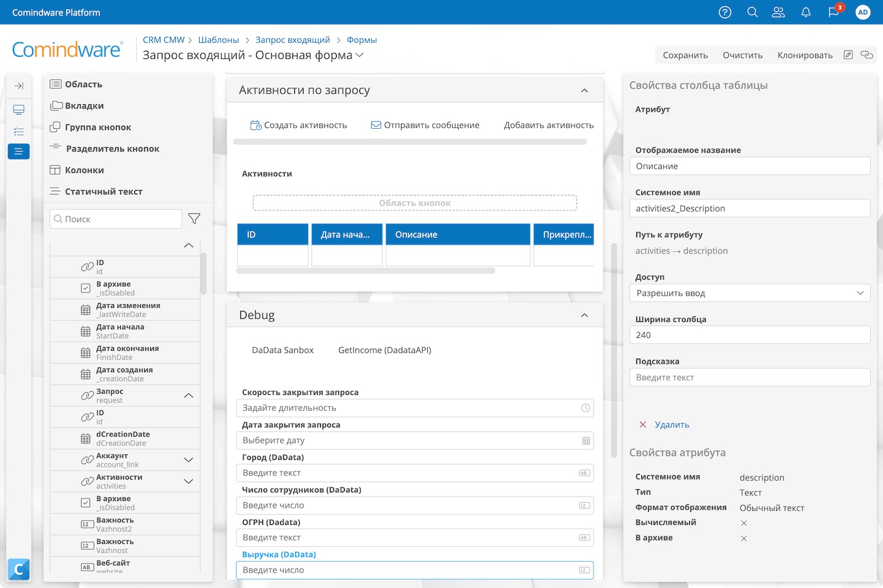
Task: Click the Область element icon
Action: 56,84
